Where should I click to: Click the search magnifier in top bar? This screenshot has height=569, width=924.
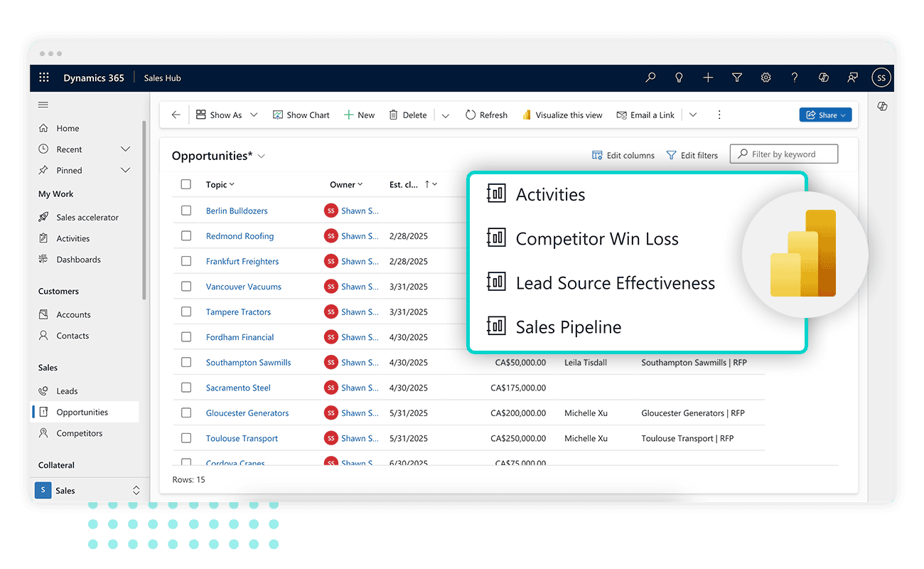pos(650,78)
